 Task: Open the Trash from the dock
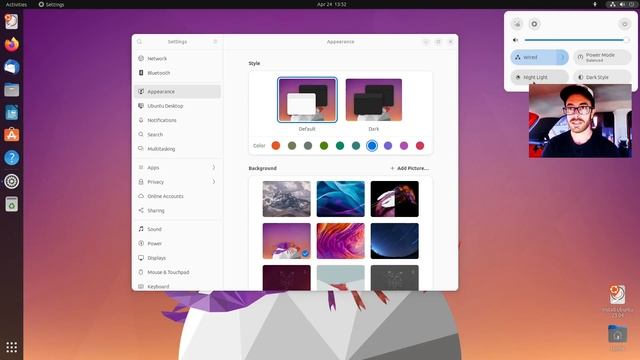[11, 204]
